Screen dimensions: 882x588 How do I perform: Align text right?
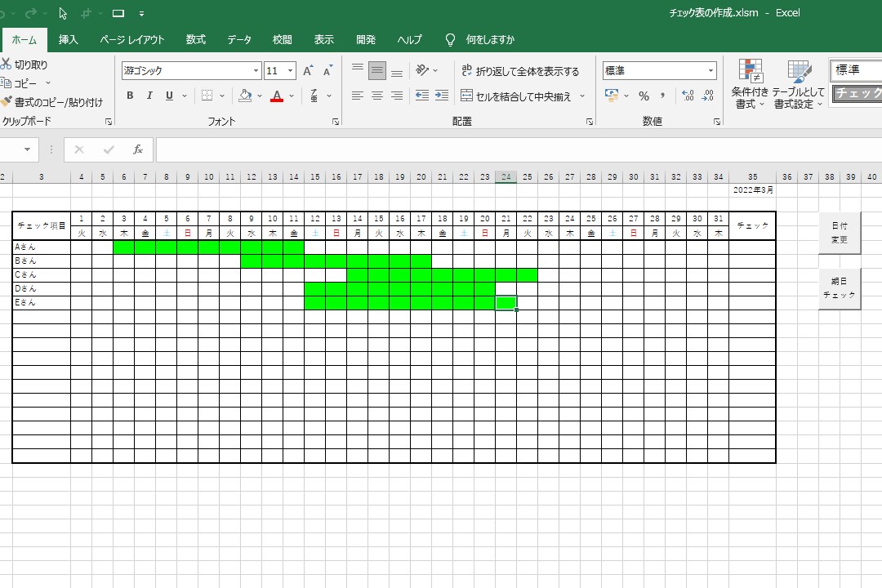point(397,95)
